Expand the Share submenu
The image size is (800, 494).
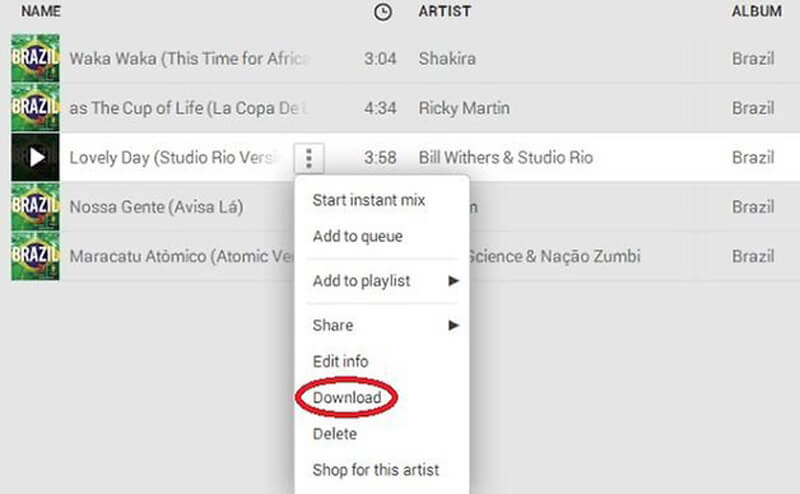[385, 325]
